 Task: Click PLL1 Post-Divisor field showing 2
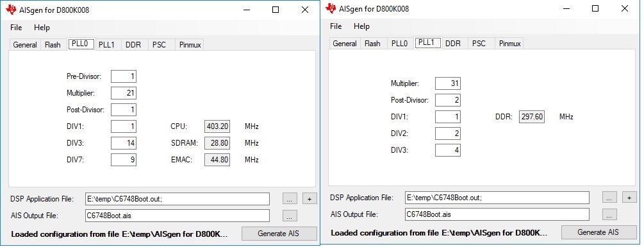pos(448,100)
